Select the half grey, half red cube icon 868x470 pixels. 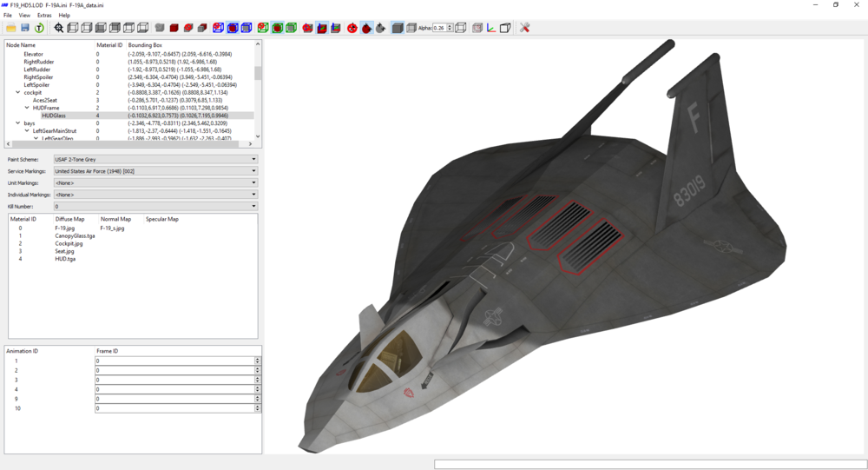click(202, 28)
